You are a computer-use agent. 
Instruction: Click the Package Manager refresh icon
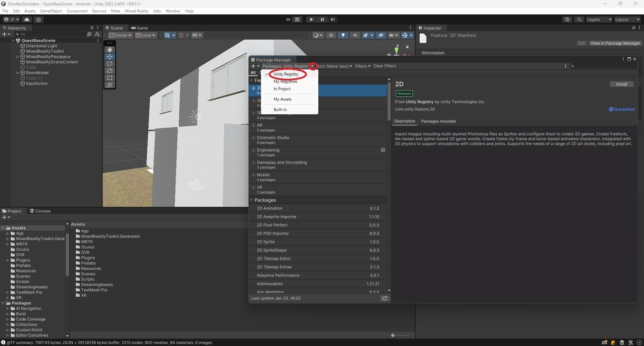tap(384, 298)
